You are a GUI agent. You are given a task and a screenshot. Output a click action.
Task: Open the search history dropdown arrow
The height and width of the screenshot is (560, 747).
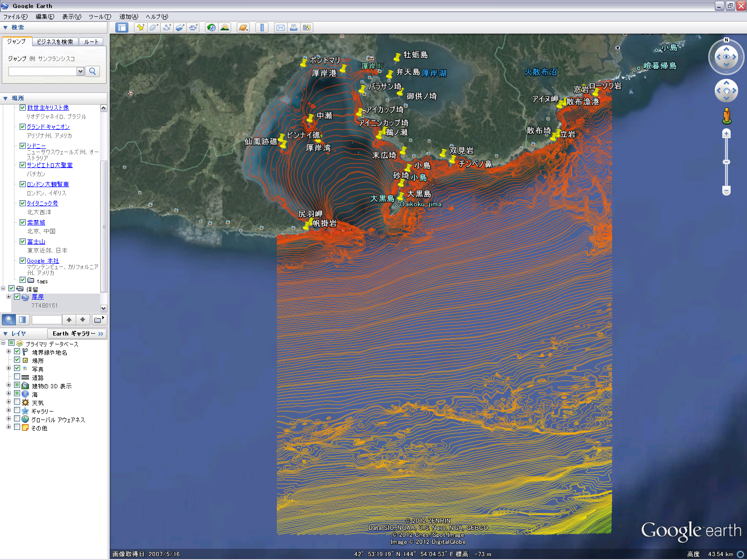pos(80,71)
